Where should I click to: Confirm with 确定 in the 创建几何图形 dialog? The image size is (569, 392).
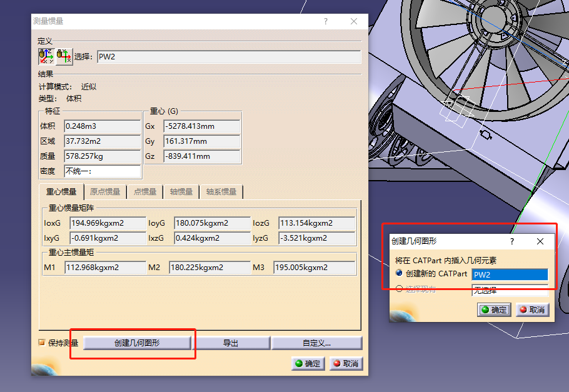click(493, 309)
